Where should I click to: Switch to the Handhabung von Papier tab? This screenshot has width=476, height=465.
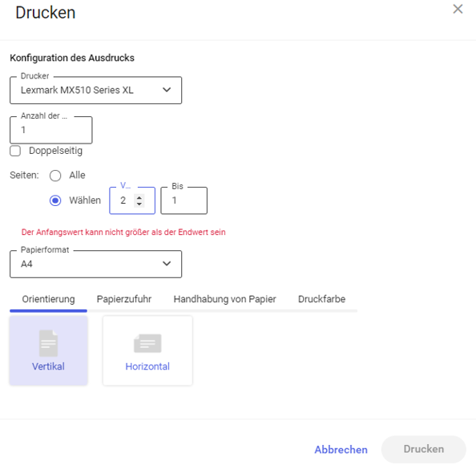tap(224, 299)
